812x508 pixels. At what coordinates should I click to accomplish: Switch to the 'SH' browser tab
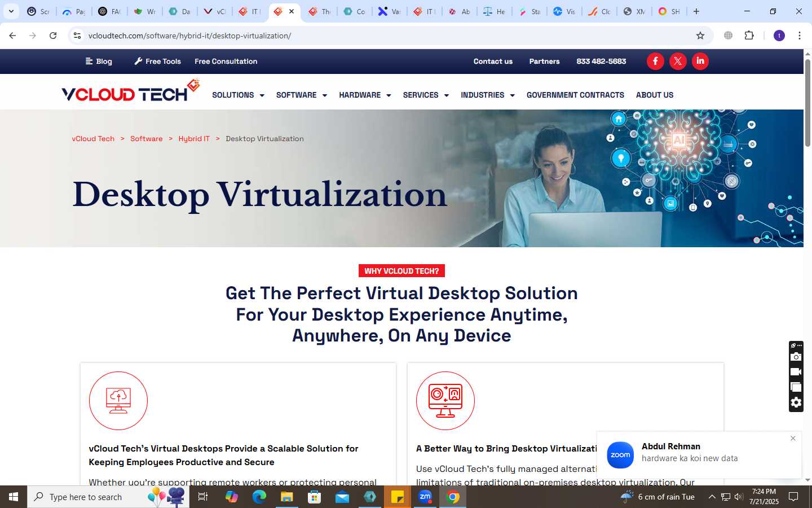(x=669, y=11)
